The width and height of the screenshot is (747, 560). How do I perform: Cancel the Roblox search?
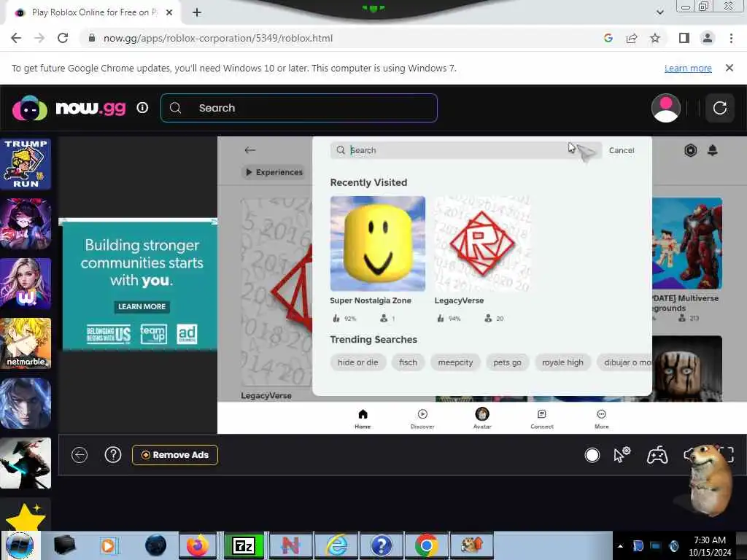click(x=622, y=150)
